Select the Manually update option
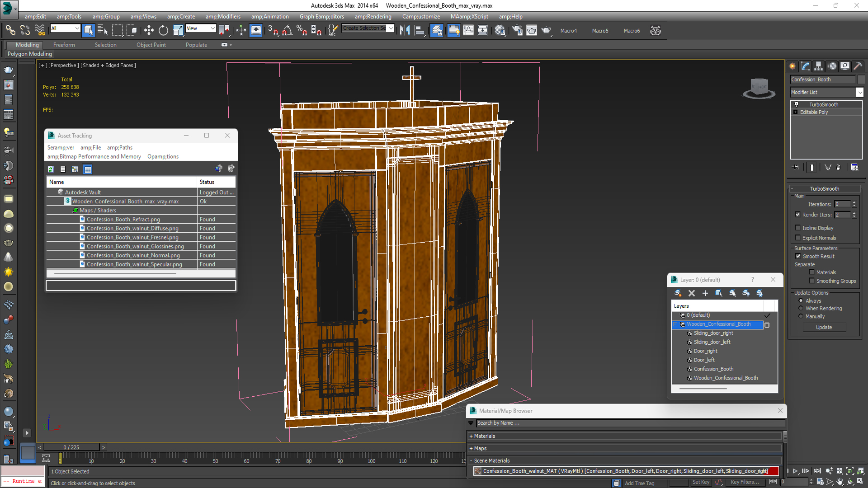 coord(801,316)
